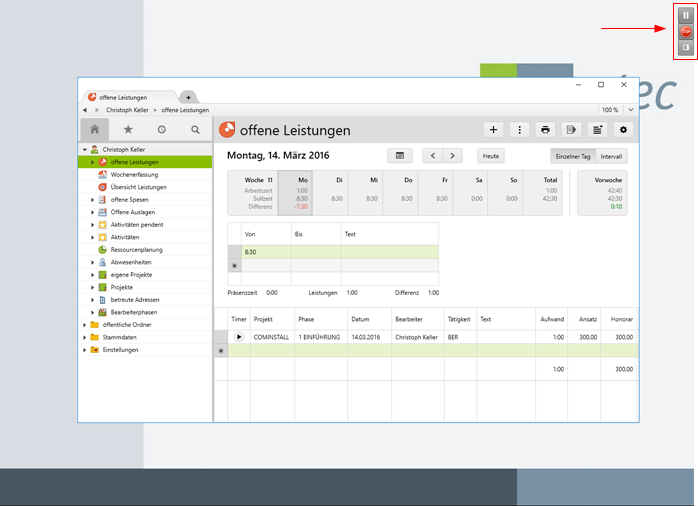Viewport: 698px width, 506px height.
Task: Open the three-dot more options menu
Action: (x=519, y=130)
